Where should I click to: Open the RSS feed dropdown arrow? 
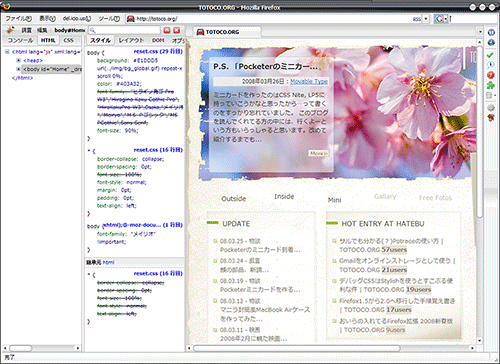point(426,19)
